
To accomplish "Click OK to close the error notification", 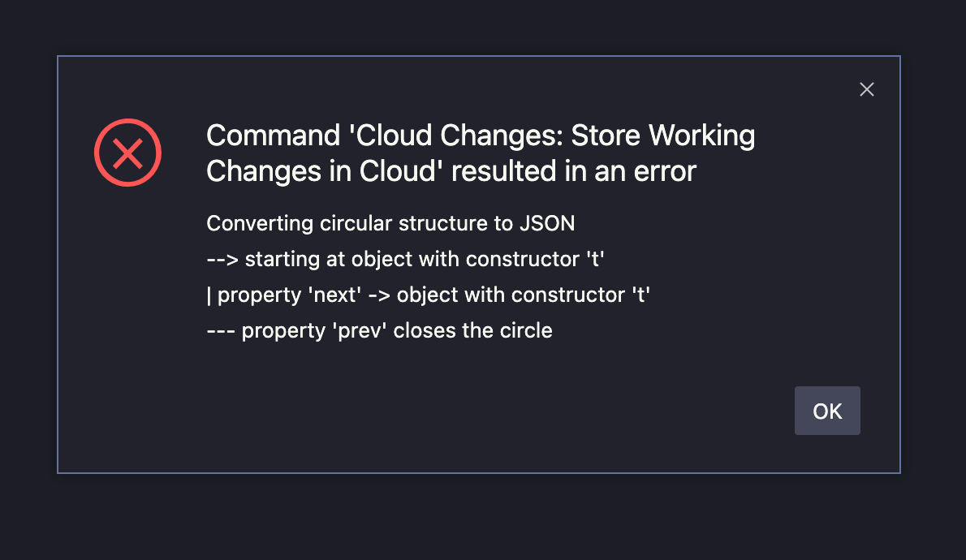I will click(x=827, y=411).
